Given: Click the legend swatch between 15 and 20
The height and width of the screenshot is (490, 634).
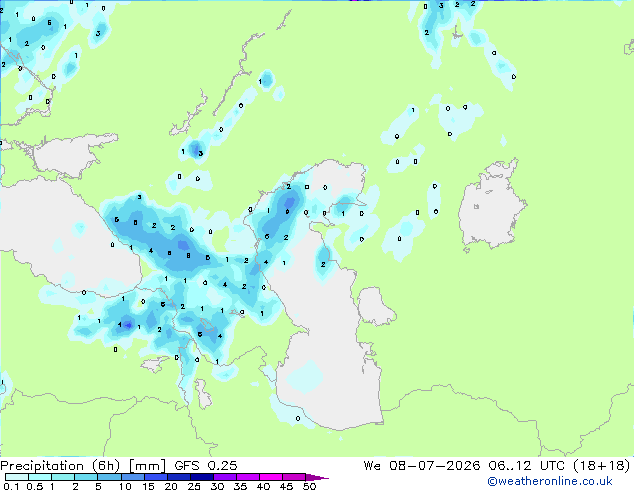Looking at the screenshot, I should pos(156,477).
